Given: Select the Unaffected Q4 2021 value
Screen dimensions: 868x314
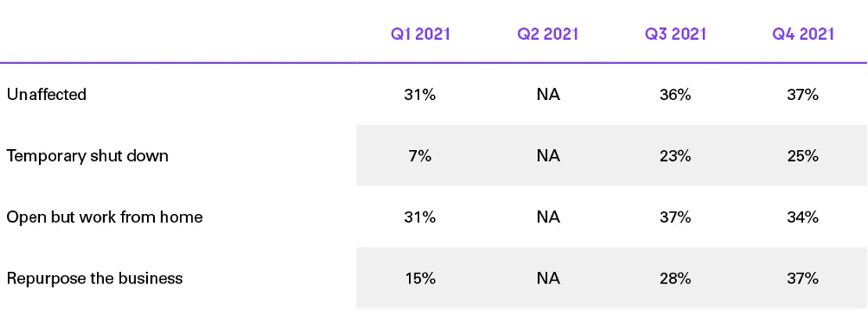Looking at the screenshot, I should point(803,95).
